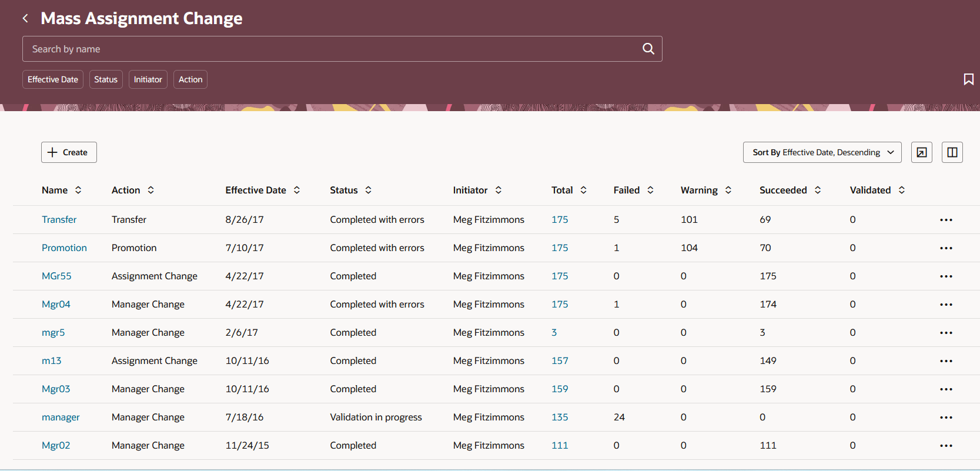
Task: Sort by Status column arrows
Action: pyautogui.click(x=369, y=190)
